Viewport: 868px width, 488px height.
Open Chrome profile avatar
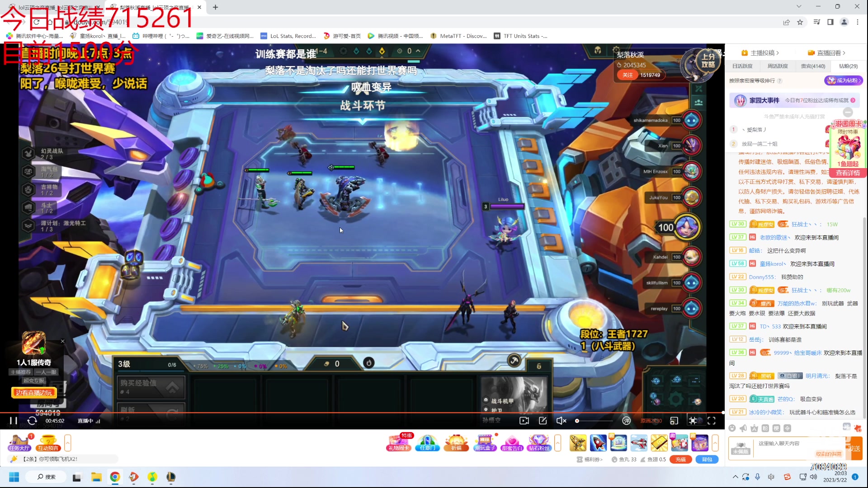(x=844, y=22)
